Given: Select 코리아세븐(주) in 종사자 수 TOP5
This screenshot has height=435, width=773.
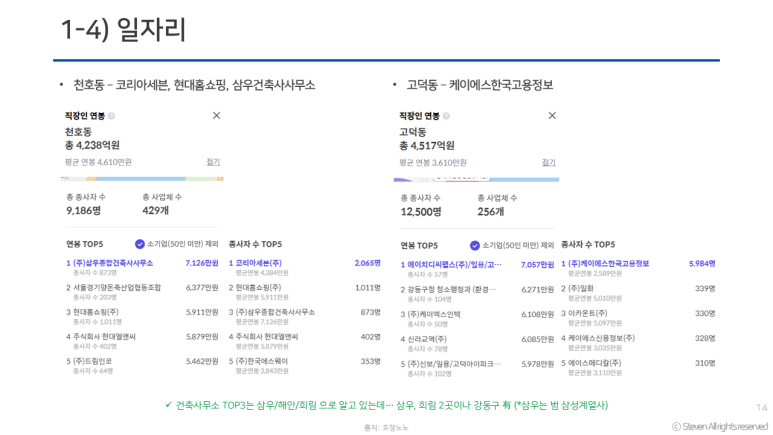Looking at the screenshot, I should pos(304,267).
